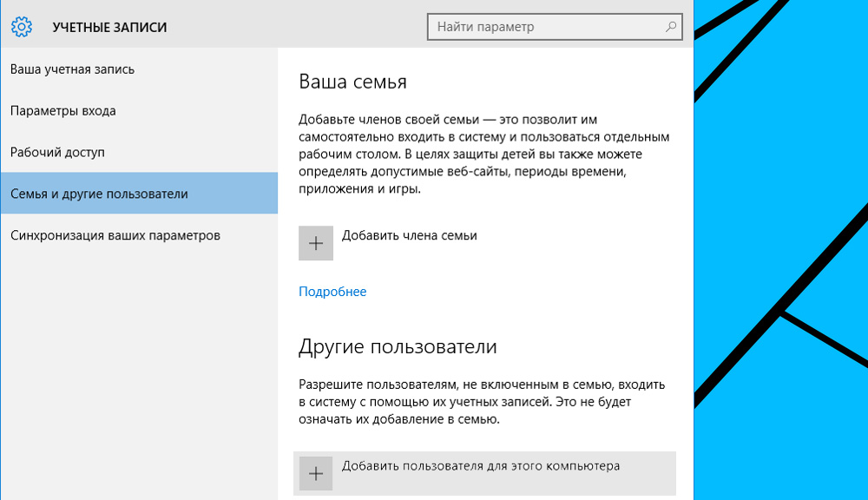Viewport: 868px width, 500px height.
Task: Click the УЧЕТНЫЕ ЗАПИСИ header title
Action: (109, 28)
